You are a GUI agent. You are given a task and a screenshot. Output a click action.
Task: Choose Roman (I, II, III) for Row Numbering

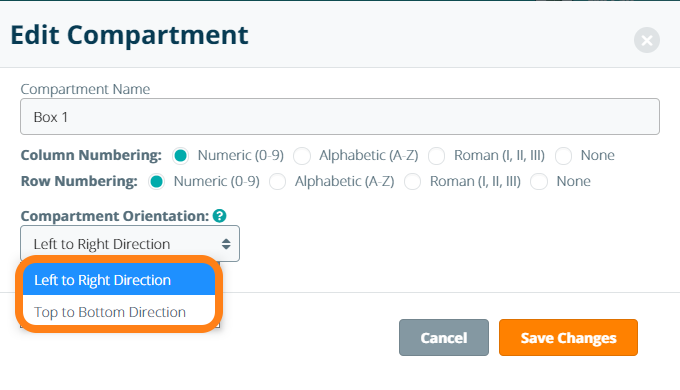coord(412,181)
